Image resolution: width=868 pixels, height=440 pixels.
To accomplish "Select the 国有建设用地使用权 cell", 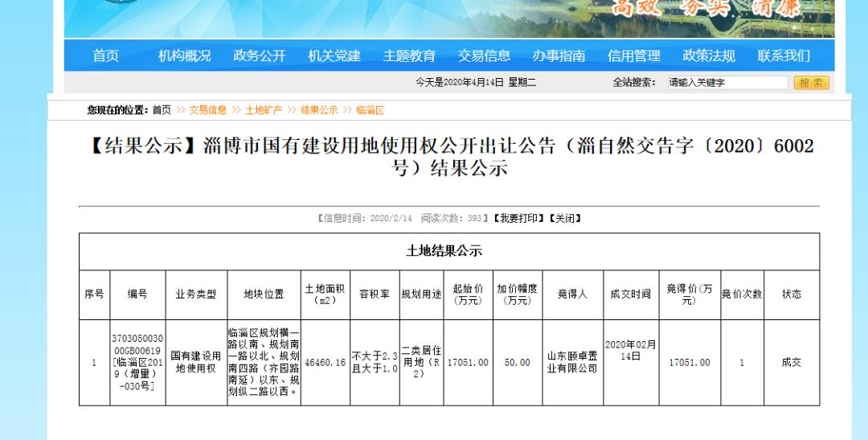I will 196,363.
